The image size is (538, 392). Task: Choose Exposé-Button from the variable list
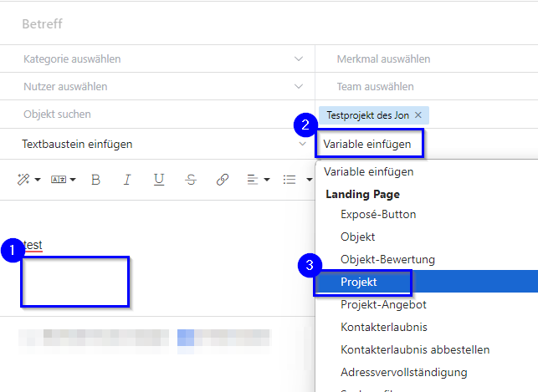click(378, 215)
